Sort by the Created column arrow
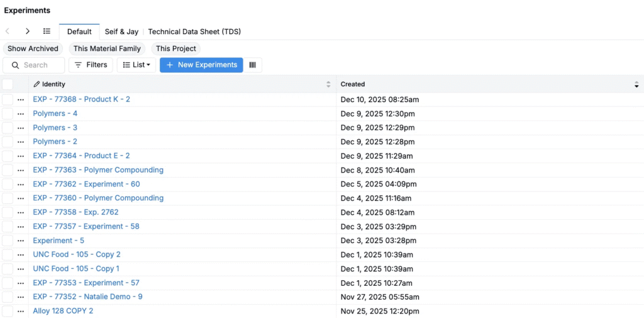644x318 pixels. click(636, 84)
